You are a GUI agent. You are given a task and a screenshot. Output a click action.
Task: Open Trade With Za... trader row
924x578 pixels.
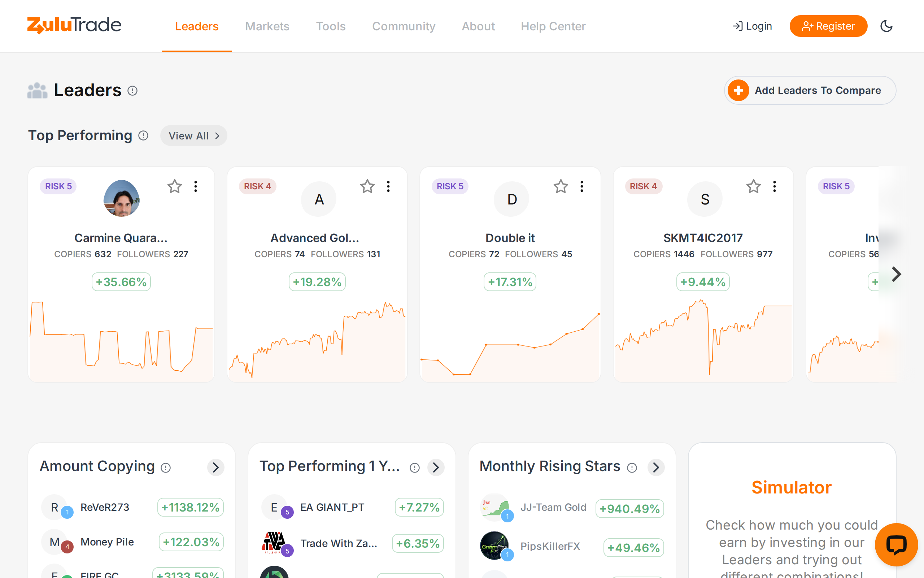point(352,543)
